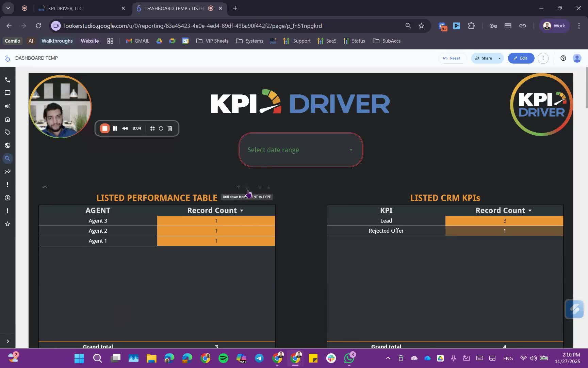
Task: Click the sort/filter icon above performance table
Action: [260, 187]
